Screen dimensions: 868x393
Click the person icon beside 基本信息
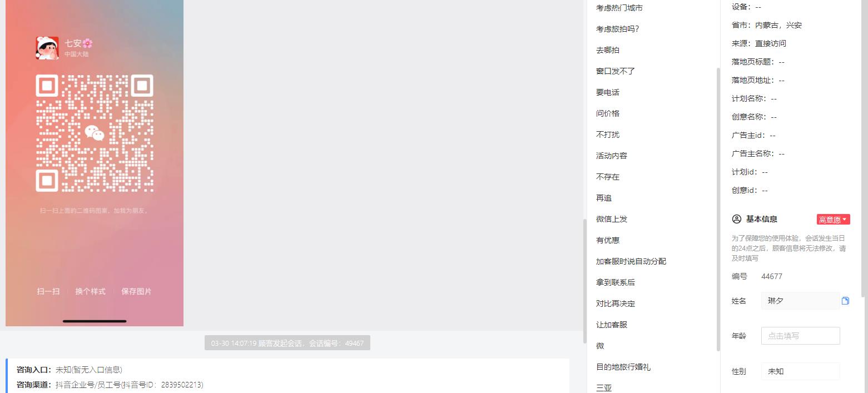pyautogui.click(x=737, y=219)
